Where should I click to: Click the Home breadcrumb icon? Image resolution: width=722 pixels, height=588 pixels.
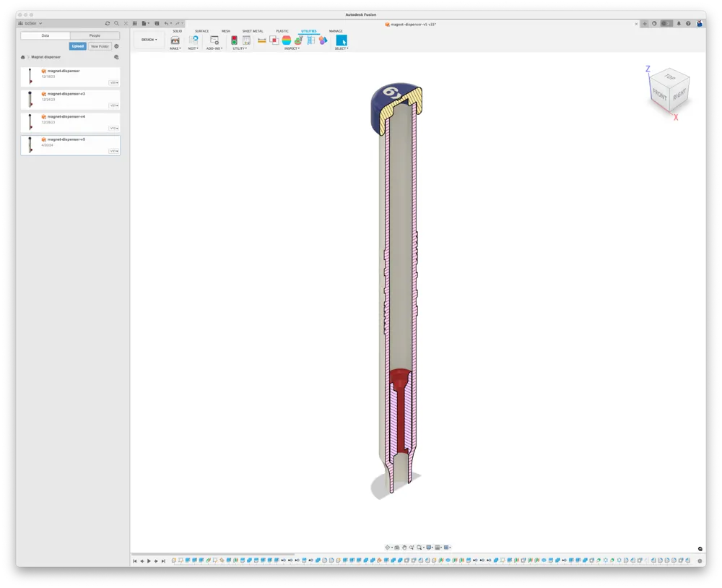(22, 57)
